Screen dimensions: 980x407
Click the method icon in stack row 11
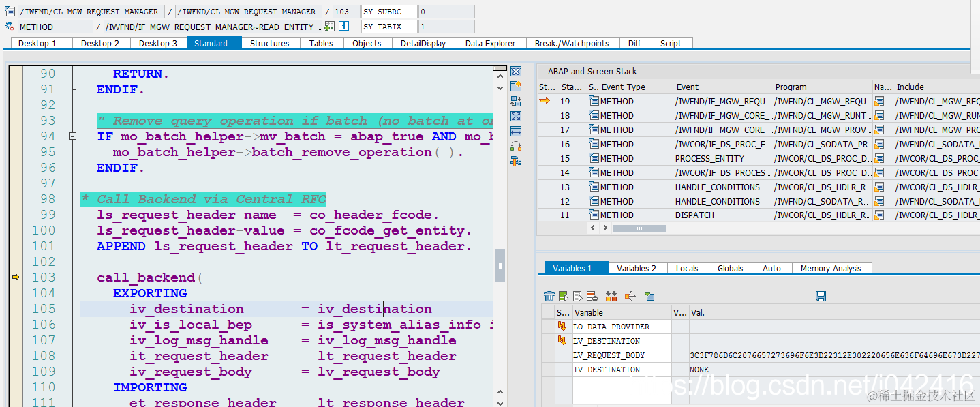[x=594, y=215]
